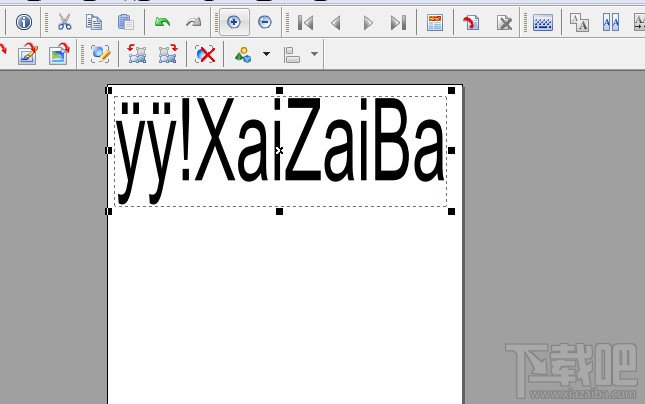Paste from the clipboard

click(125, 22)
